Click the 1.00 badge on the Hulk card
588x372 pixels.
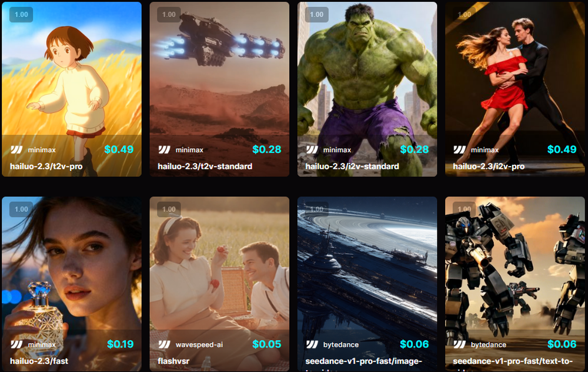[x=317, y=15]
